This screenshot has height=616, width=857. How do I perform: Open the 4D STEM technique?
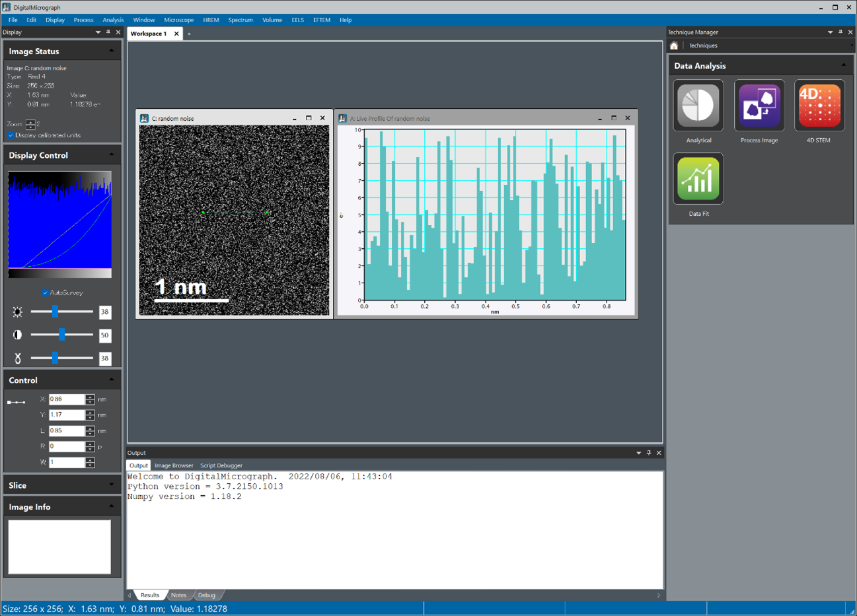point(819,106)
